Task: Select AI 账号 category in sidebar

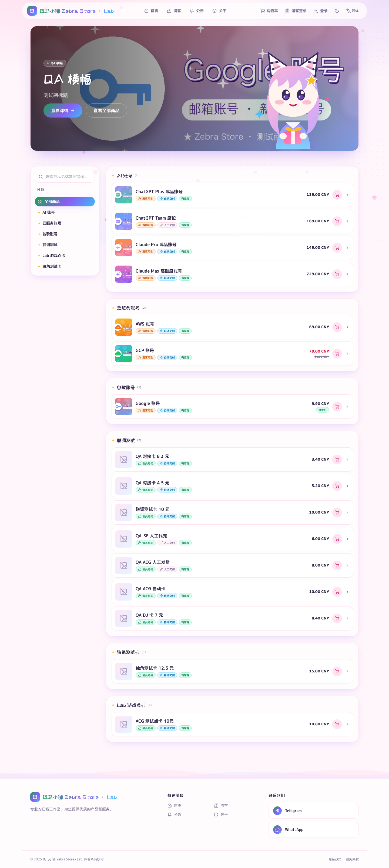Action: (x=65, y=212)
